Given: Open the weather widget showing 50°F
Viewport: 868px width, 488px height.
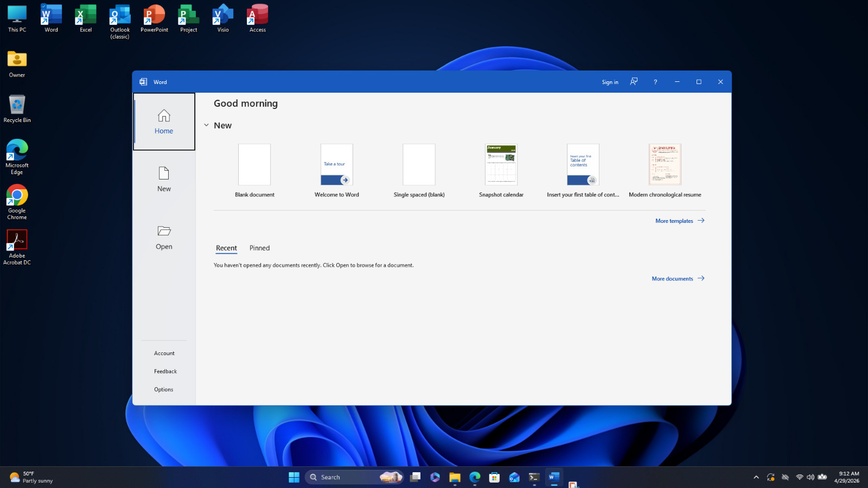Looking at the screenshot, I should coord(31,477).
